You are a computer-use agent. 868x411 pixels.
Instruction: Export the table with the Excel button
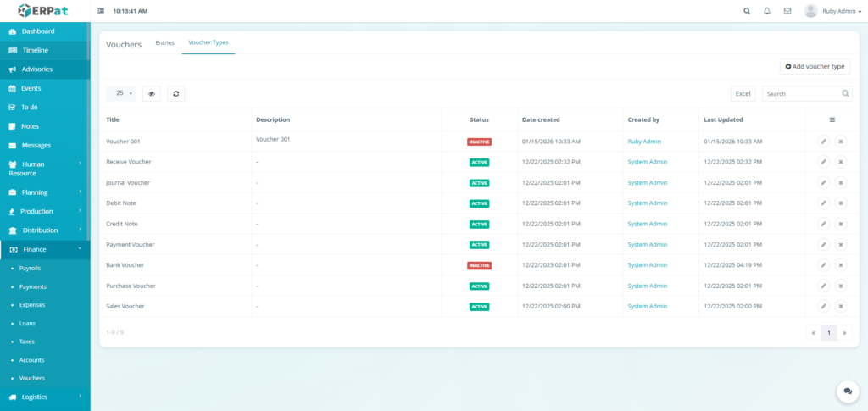pyautogui.click(x=743, y=94)
